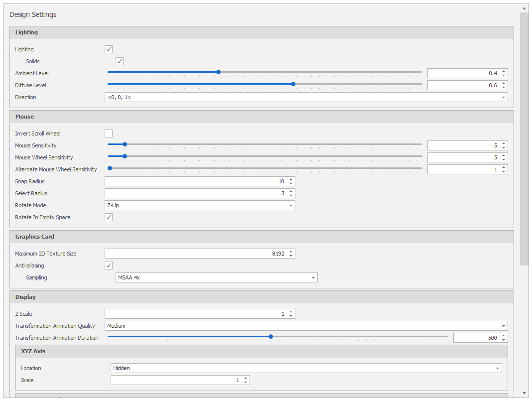This screenshot has width=532, height=400.
Task: Enable Invert Scroll Wheel checkbox
Action: tap(109, 133)
